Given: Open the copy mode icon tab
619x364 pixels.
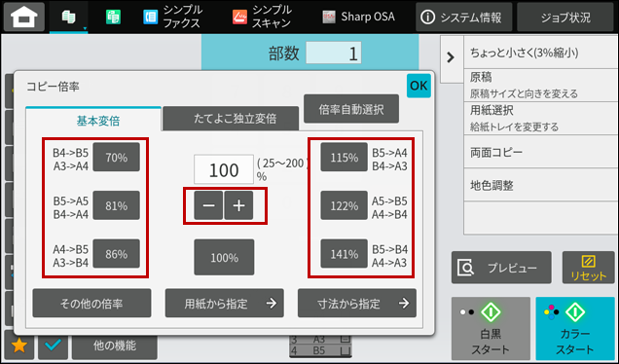Looking at the screenshot, I should click(69, 18).
